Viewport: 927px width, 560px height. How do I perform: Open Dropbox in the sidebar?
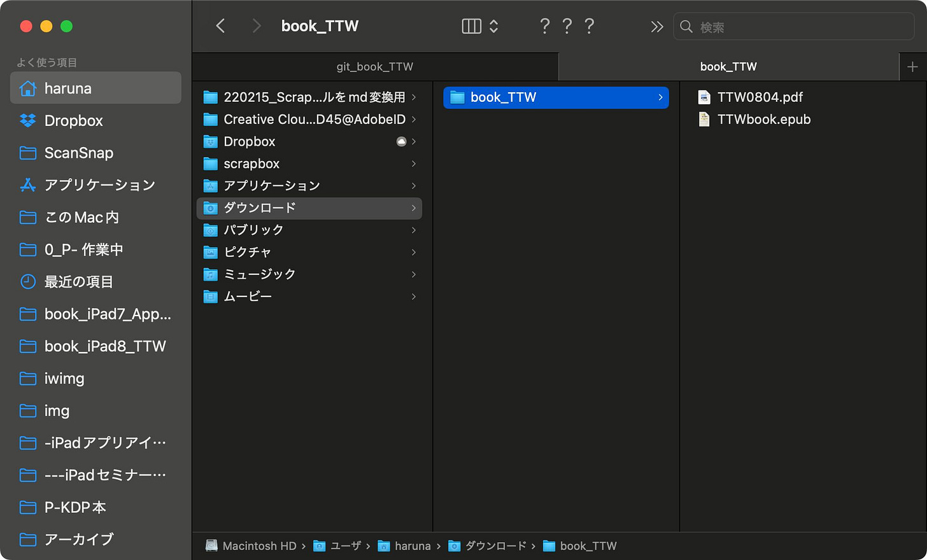(x=96, y=120)
